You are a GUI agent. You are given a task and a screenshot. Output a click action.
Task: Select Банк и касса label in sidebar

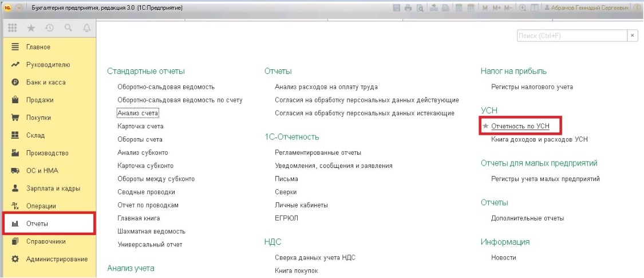(46, 82)
